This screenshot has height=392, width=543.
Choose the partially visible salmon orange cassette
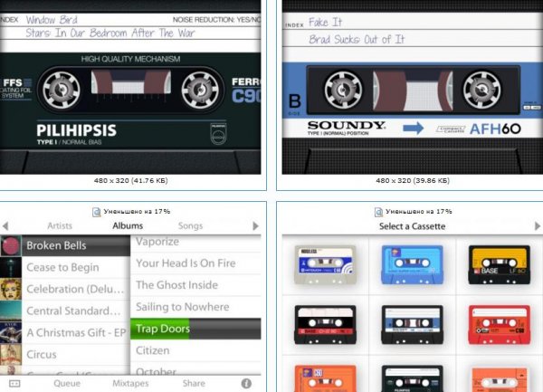point(499,379)
